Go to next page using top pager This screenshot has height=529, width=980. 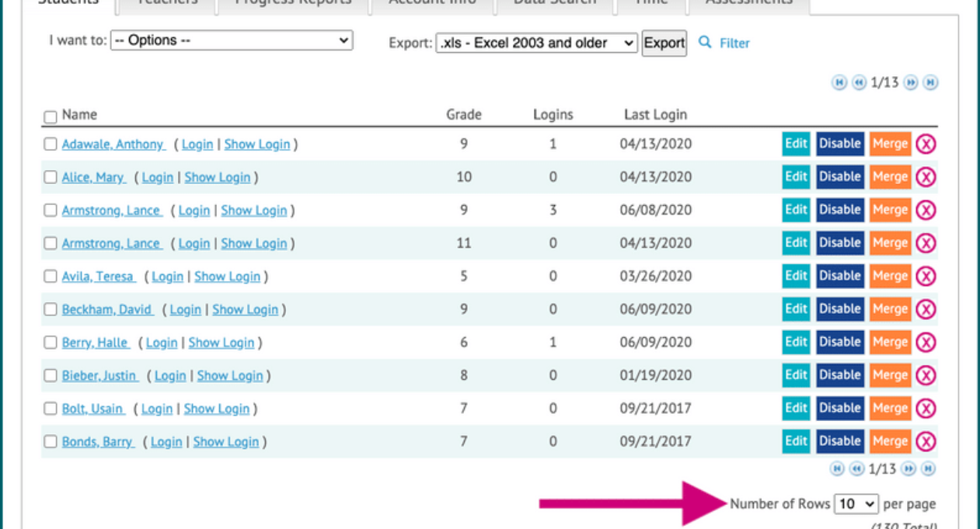[x=911, y=82]
